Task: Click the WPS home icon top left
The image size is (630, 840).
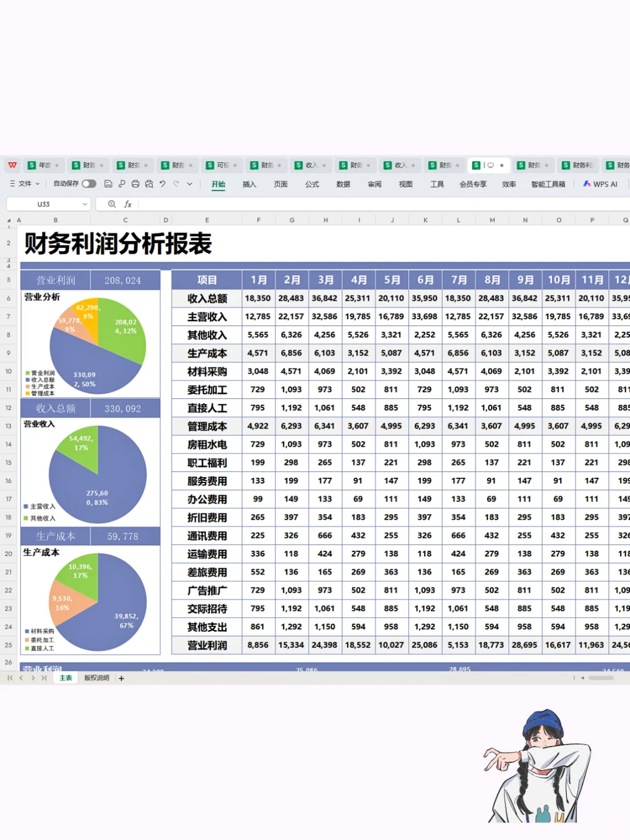Action: pyautogui.click(x=12, y=165)
